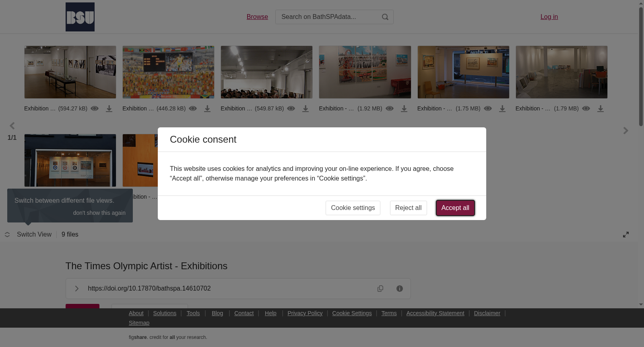Click the DOI URL text
The image size is (644, 347).
click(x=149, y=289)
